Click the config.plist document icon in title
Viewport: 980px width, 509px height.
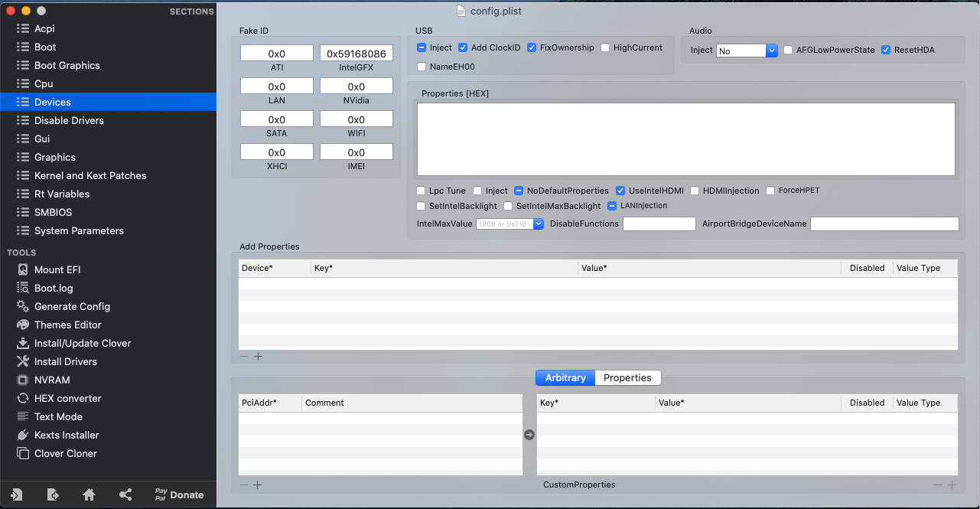(461, 11)
